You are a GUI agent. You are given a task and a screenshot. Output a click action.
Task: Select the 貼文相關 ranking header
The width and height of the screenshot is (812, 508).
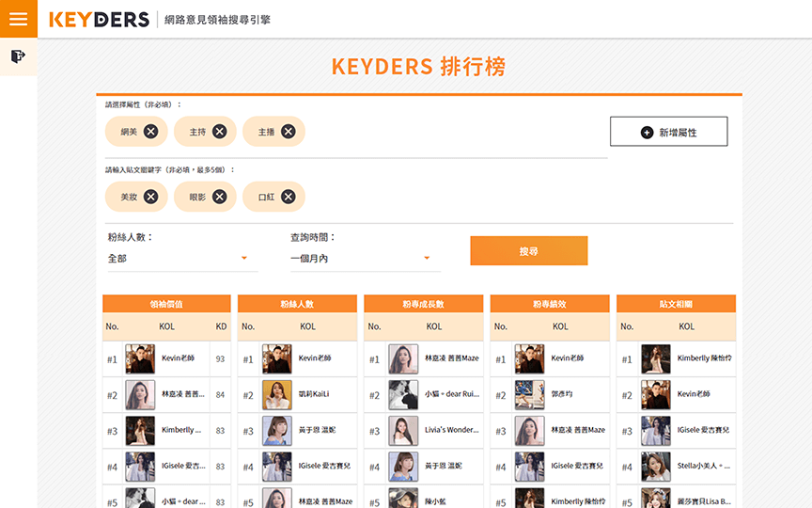pyautogui.click(x=676, y=304)
